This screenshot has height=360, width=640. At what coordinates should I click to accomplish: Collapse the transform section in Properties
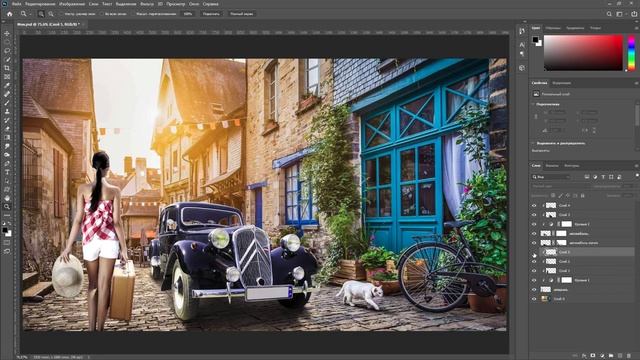click(x=533, y=104)
